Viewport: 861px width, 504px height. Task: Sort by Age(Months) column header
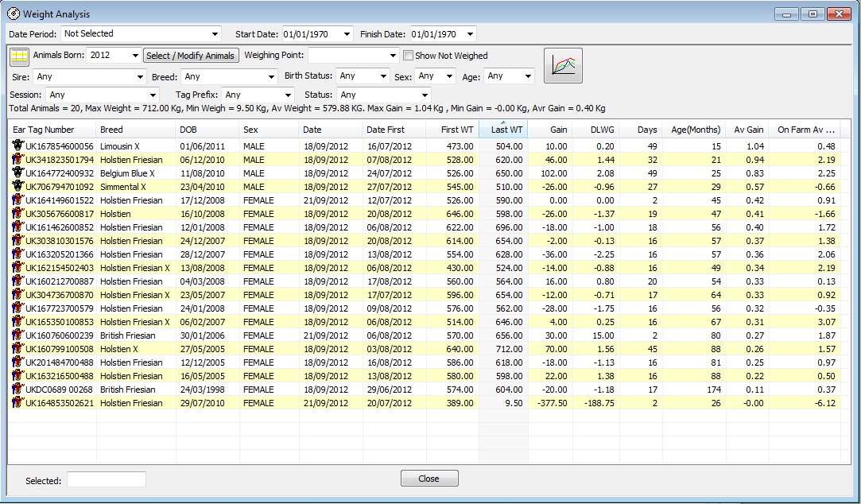click(x=694, y=130)
